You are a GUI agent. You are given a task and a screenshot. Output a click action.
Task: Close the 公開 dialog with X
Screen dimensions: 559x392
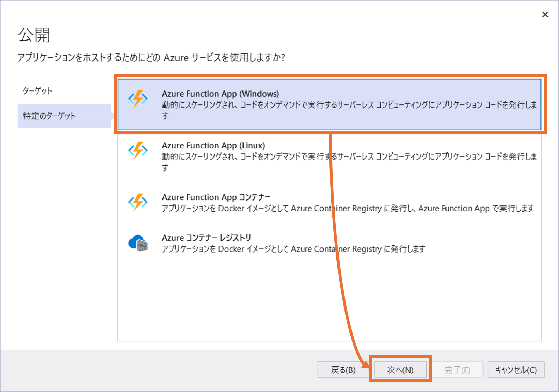545,14
